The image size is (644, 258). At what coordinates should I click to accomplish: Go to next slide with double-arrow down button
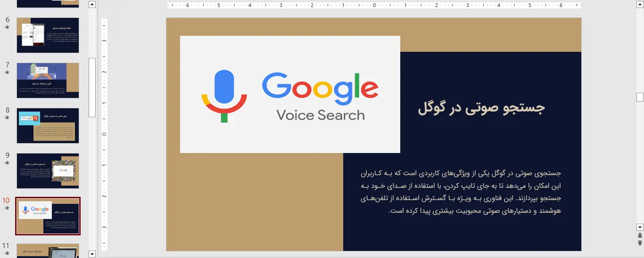pos(640,243)
